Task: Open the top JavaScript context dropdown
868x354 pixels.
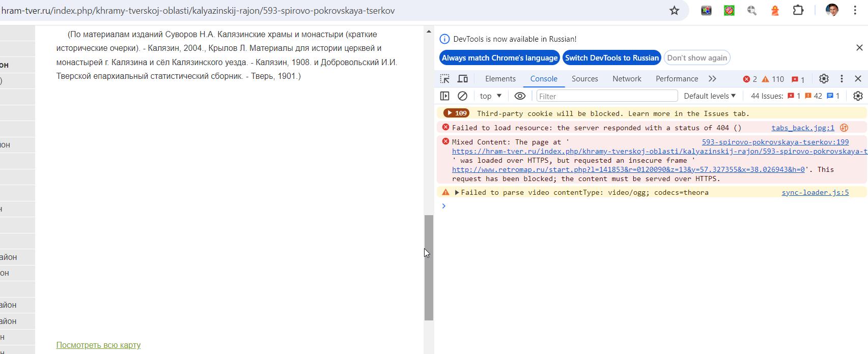Action: point(490,96)
